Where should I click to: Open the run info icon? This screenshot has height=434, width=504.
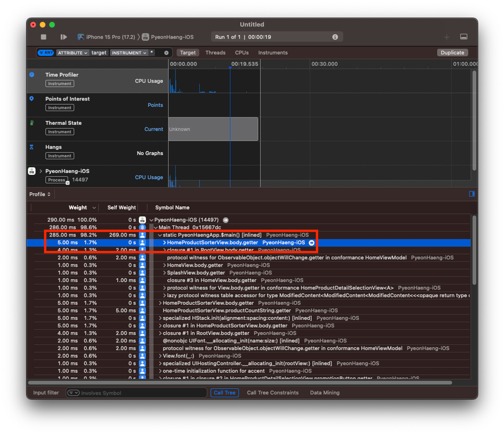335,37
